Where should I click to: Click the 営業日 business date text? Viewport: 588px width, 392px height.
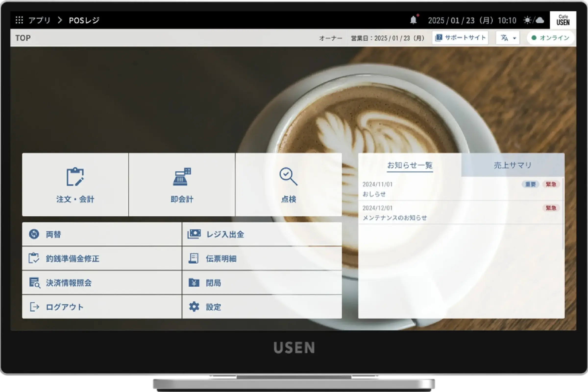point(388,38)
